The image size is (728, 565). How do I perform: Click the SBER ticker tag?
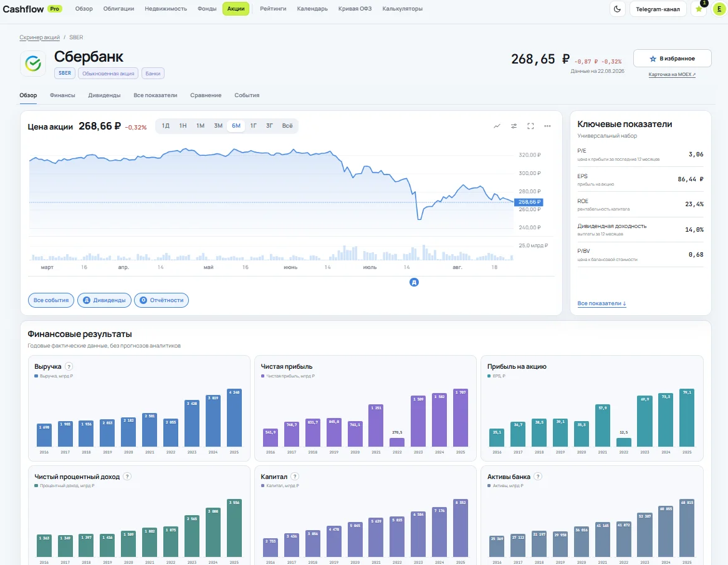[65, 73]
